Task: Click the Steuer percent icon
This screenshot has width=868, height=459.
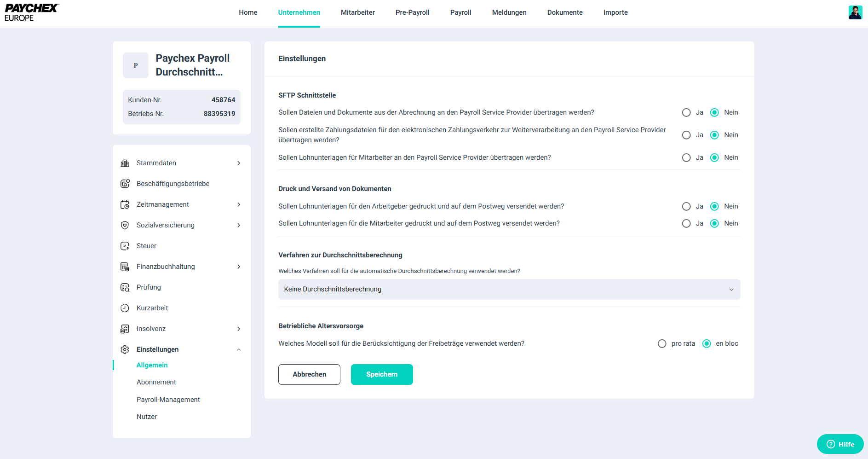Action: pos(125,246)
